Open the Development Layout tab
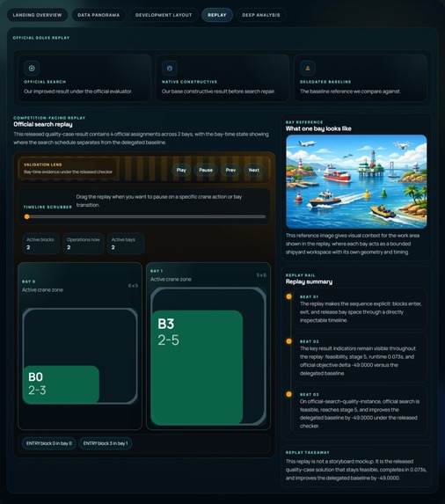Image resolution: width=445 pixels, height=504 pixels. [x=164, y=15]
